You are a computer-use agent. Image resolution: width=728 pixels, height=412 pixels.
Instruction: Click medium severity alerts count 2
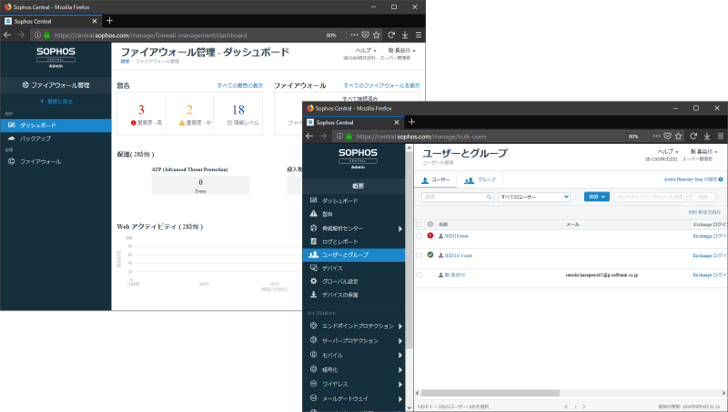(189, 110)
